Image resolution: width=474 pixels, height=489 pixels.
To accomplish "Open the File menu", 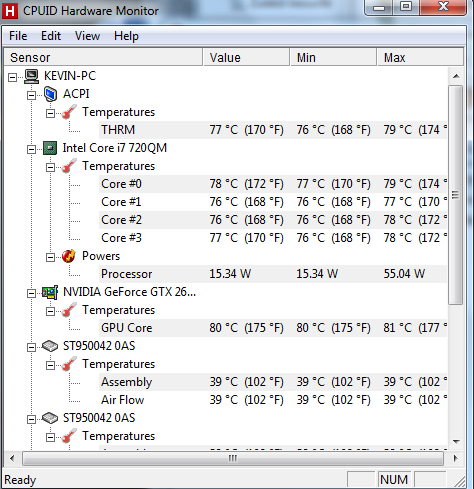I will click(x=18, y=36).
